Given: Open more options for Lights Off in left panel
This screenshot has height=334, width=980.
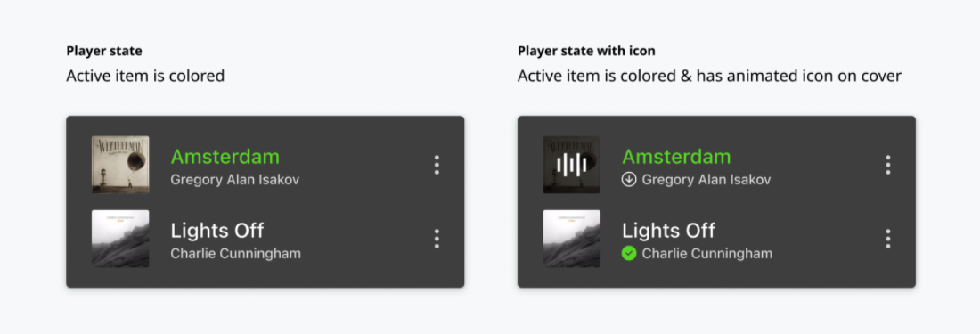Looking at the screenshot, I should pos(437,239).
